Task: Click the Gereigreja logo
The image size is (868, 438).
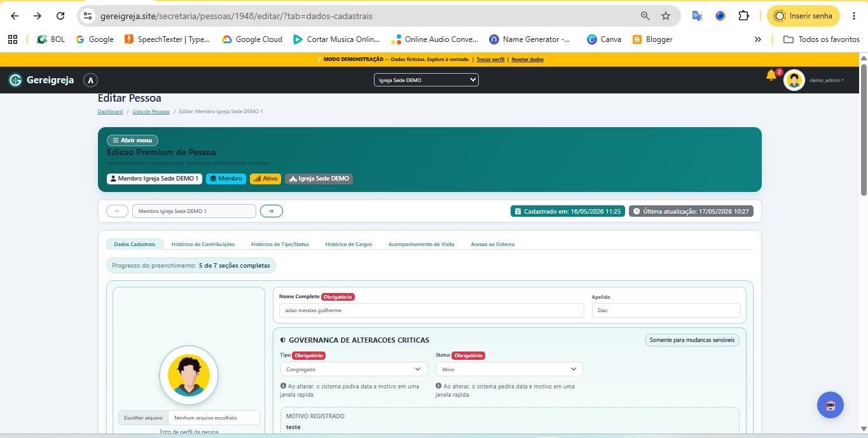Action: [x=41, y=80]
